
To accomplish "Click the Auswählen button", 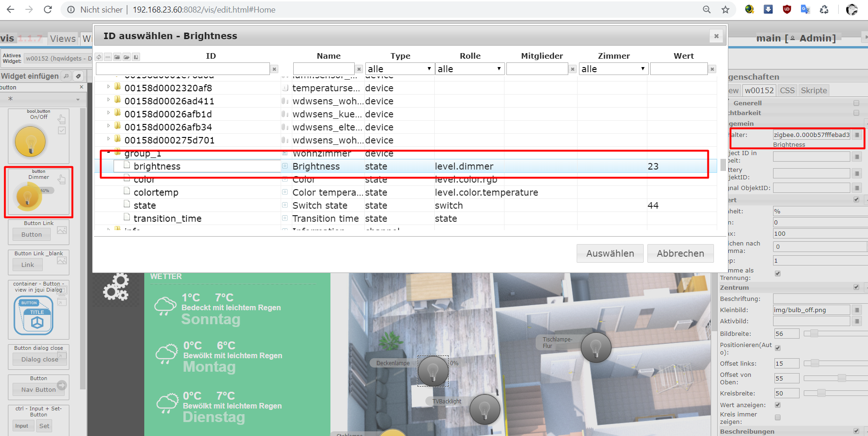I will 610,253.
